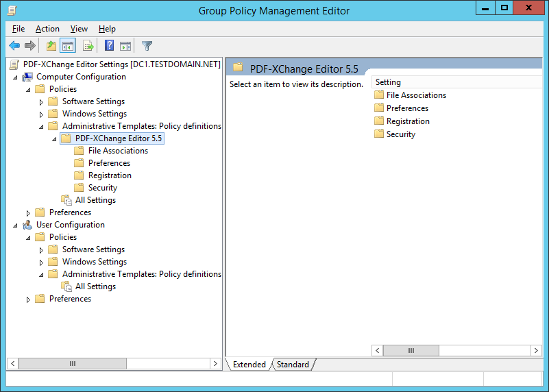
Task: Click the Group Policy Editor title bar scroll icon
Action: coord(12,10)
